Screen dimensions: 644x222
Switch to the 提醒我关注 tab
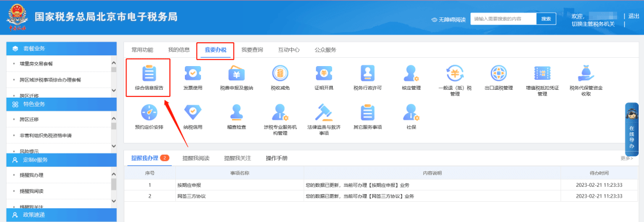tap(237, 158)
